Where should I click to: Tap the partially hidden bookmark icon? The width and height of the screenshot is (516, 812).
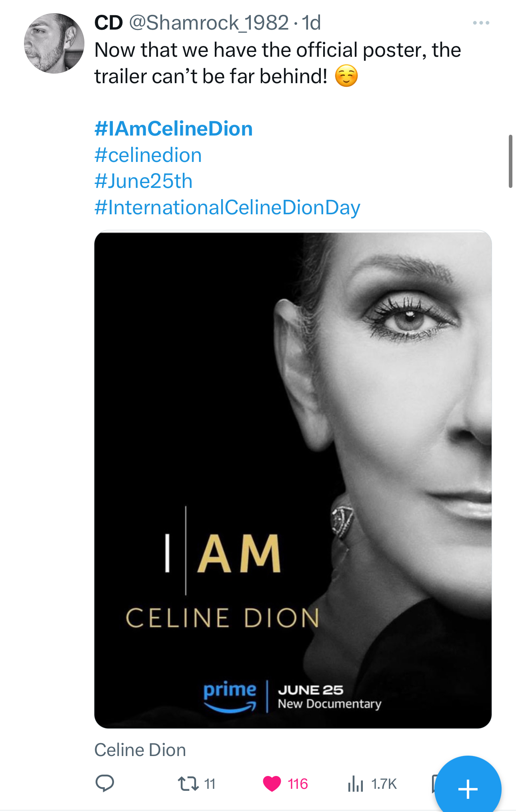tap(434, 783)
